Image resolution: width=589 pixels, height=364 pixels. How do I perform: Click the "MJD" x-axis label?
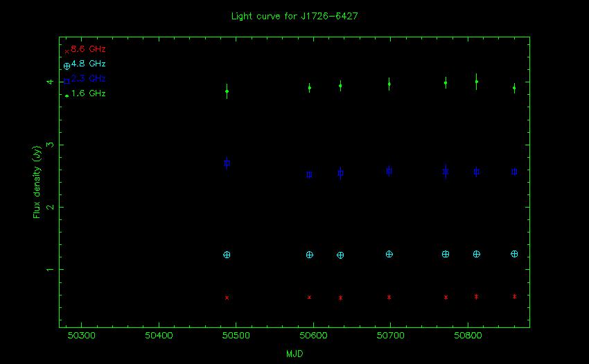(x=294, y=354)
